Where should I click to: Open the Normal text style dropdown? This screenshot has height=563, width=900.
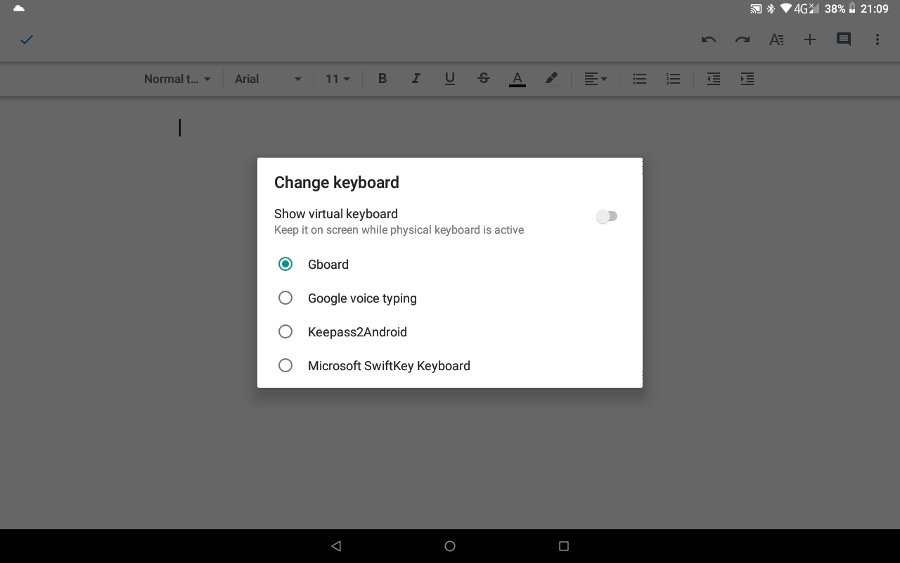(177, 79)
